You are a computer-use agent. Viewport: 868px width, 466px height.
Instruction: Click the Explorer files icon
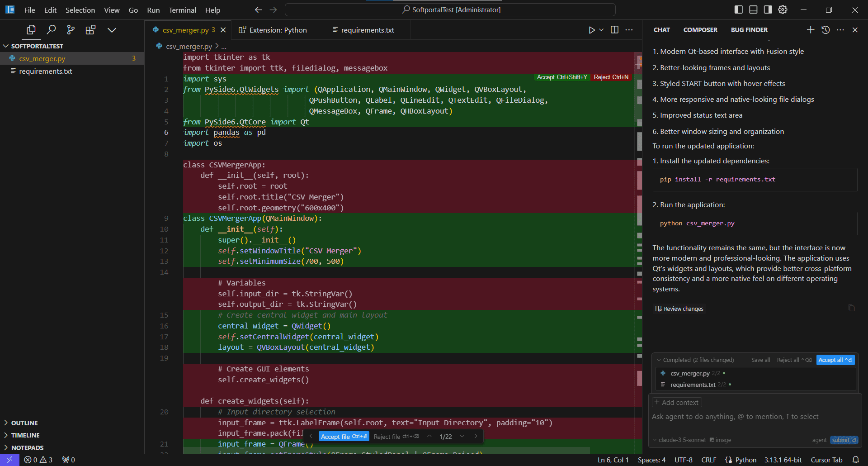click(31, 30)
